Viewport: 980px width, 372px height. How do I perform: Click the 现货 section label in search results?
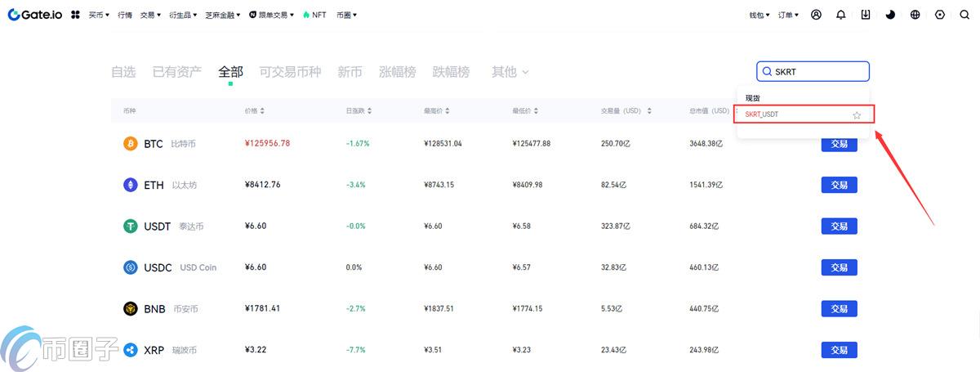[x=752, y=97]
